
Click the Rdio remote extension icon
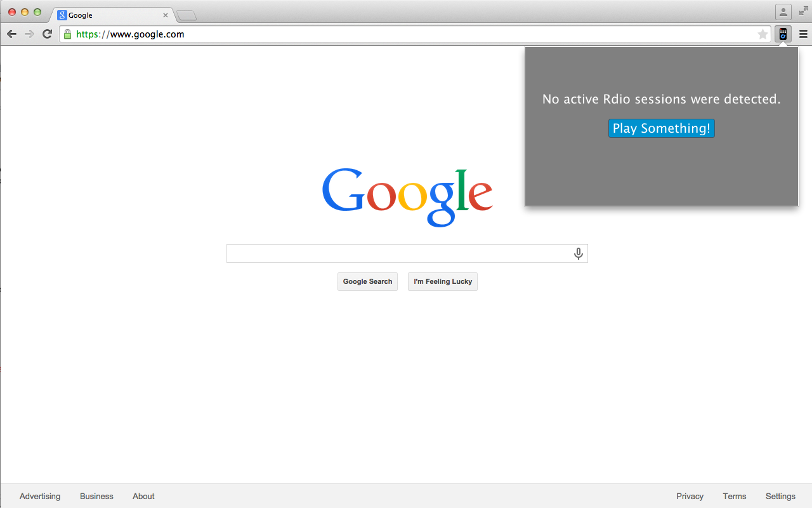[783, 34]
